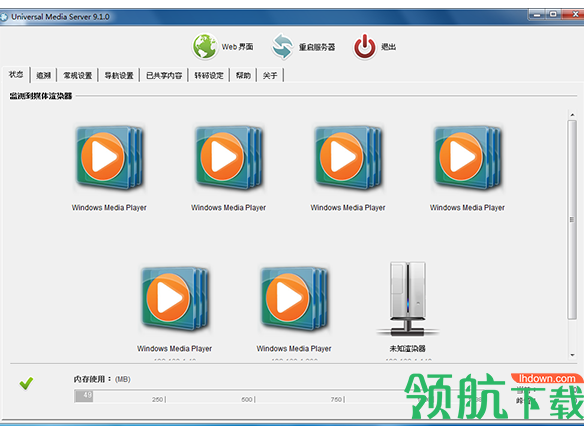Open the 常规设置 tab
Viewport: 584px width, 426px height.
tap(77, 75)
